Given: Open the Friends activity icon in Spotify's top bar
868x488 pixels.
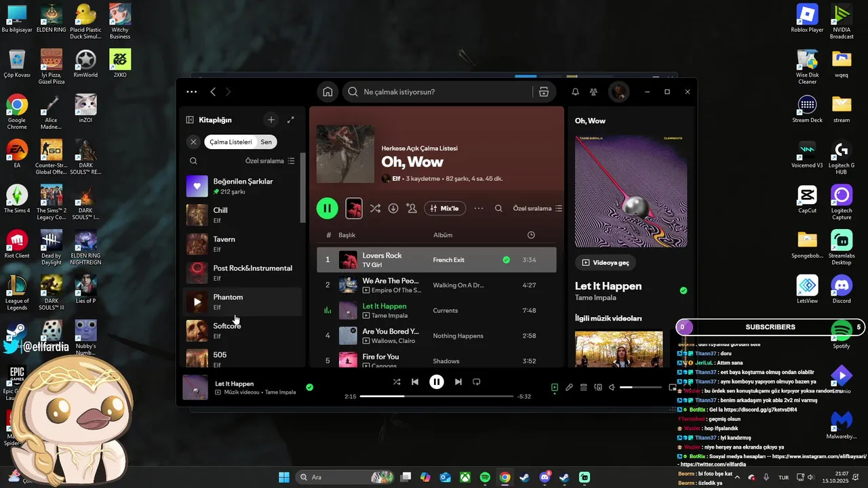Looking at the screenshot, I should point(594,92).
